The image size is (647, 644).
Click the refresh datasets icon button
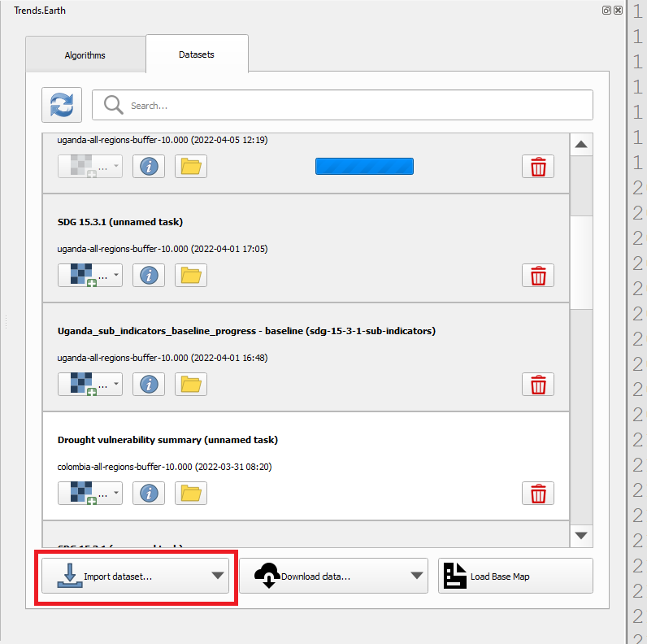point(61,105)
